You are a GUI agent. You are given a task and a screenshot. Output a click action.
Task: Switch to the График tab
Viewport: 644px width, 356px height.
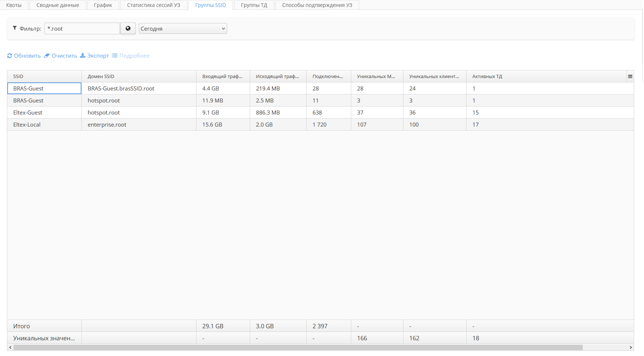click(x=103, y=5)
